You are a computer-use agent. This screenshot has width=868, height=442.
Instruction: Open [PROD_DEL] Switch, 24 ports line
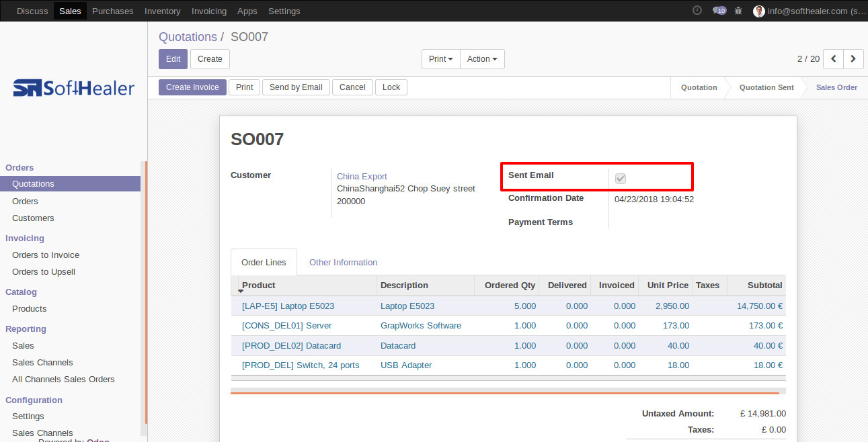(301, 365)
